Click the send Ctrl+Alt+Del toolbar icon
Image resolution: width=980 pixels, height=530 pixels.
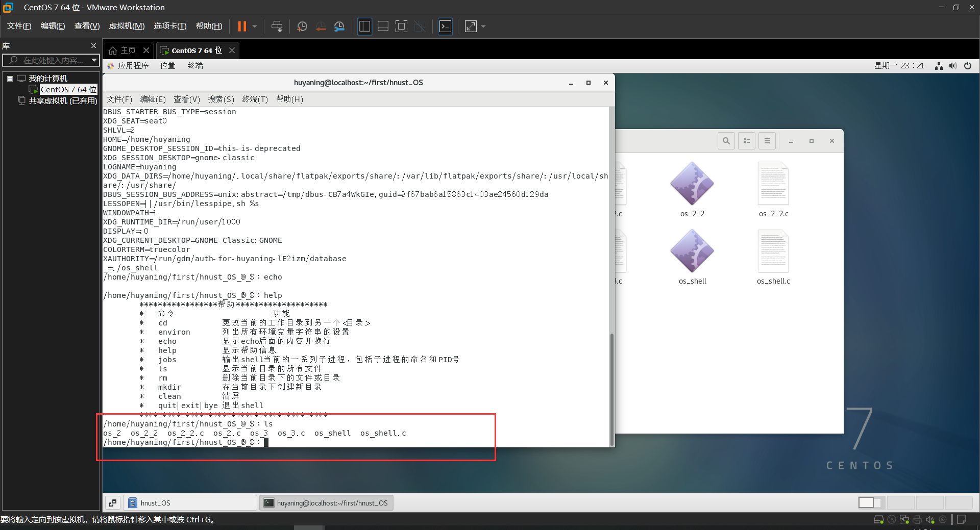(277, 26)
